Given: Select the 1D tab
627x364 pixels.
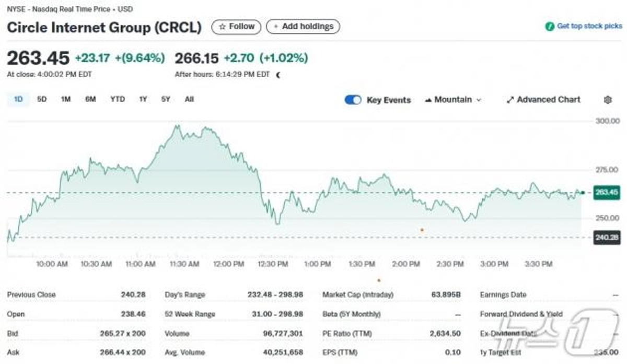Looking at the screenshot, I should point(18,99).
